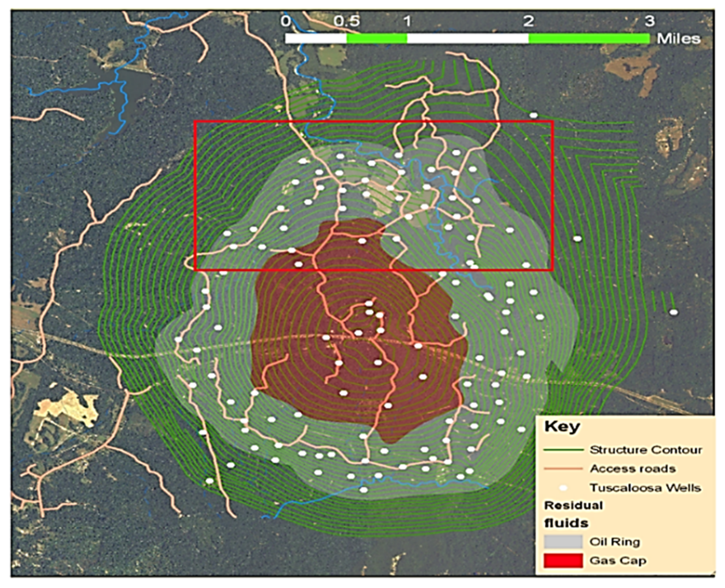This screenshot has width=725, height=588.
Task: Click the white Tuscaloosa Wells legend dot
Action: [x=563, y=488]
